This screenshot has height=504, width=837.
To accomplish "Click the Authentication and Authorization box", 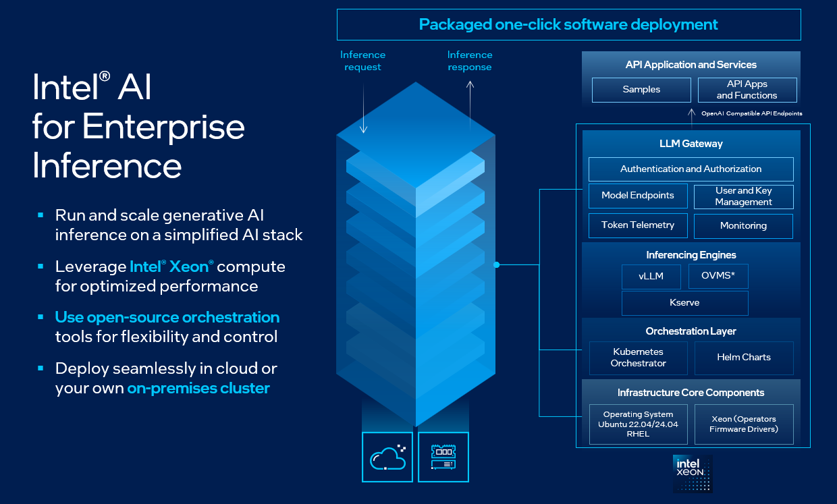I will pyautogui.click(x=691, y=169).
